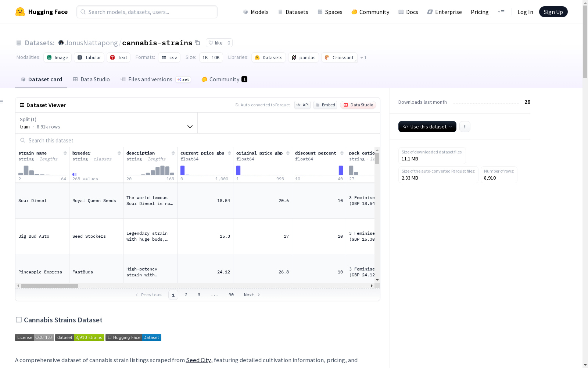Select the Croissant library tag
The width and height of the screenshot is (588, 368).
[339, 57]
